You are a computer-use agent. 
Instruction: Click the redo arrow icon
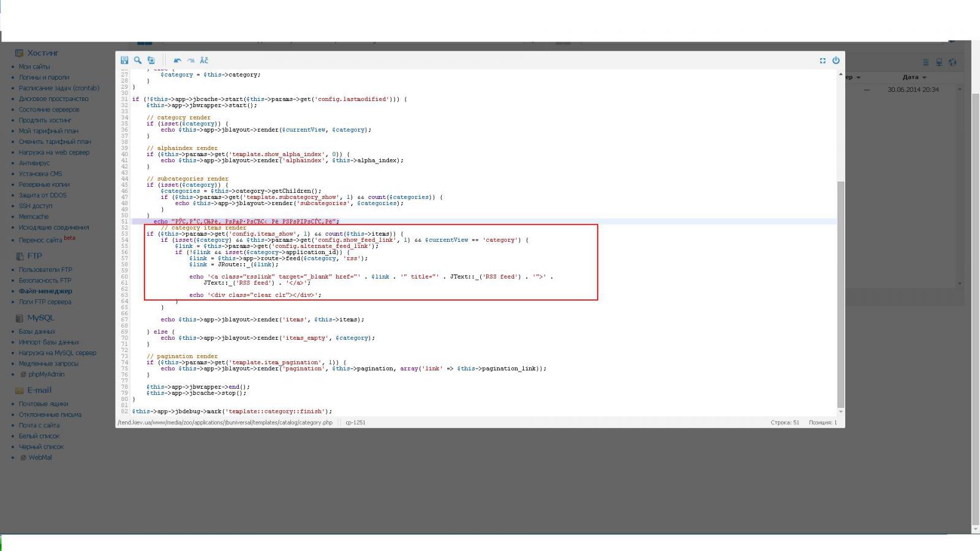click(x=190, y=60)
